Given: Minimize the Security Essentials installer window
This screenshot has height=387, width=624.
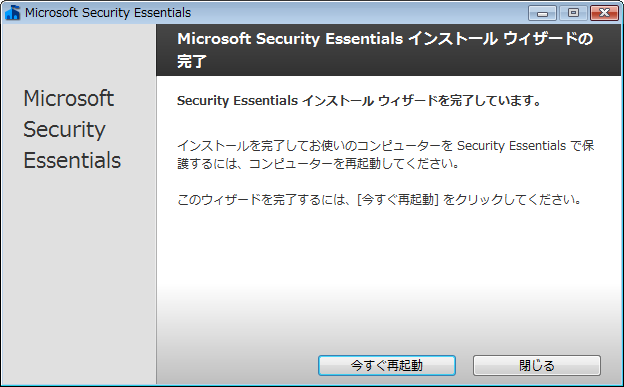Looking at the screenshot, I should [542, 13].
